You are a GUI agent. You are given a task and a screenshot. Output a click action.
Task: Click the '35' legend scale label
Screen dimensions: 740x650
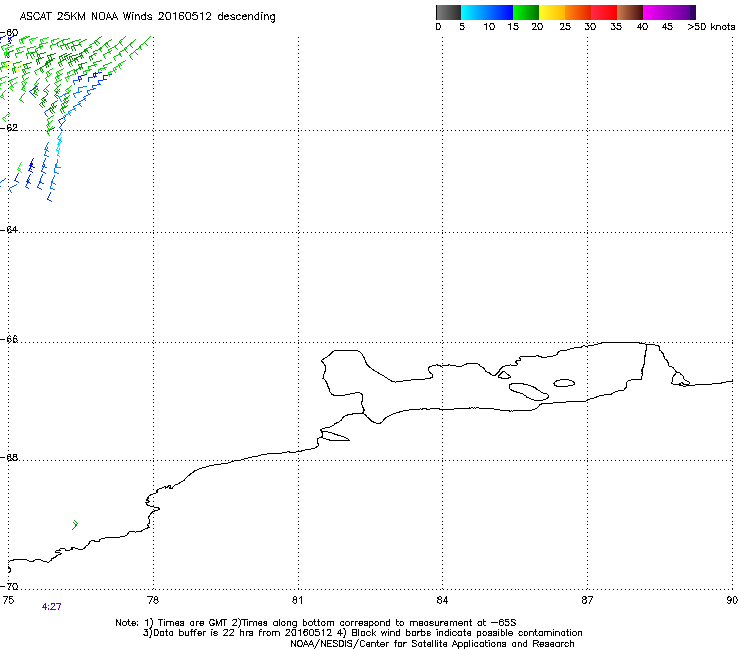[x=616, y=27]
